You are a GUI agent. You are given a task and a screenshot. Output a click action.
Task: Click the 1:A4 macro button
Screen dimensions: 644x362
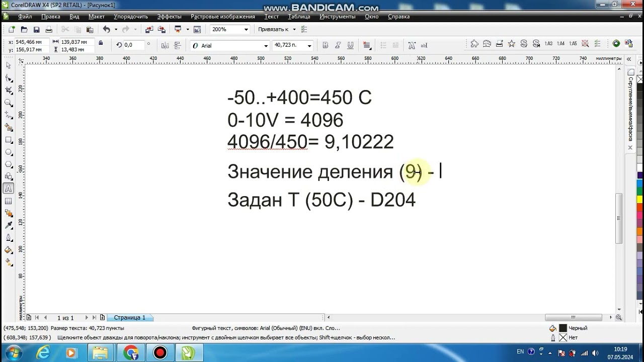tap(561, 44)
